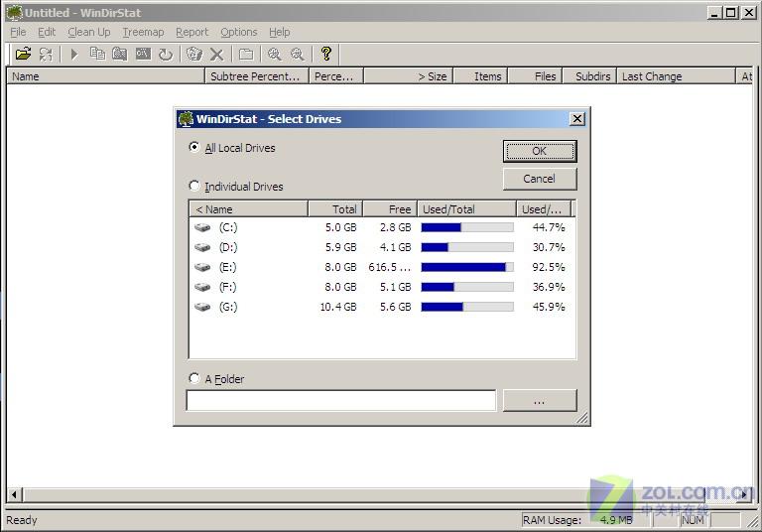Click the horizontal scrollbar left arrow
Viewport: 762px width, 532px height.
(14, 494)
